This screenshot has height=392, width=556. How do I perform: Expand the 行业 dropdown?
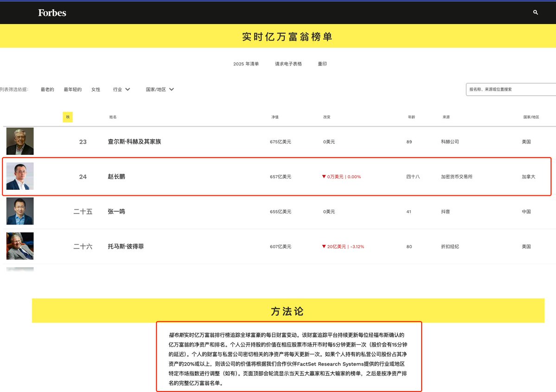click(121, 90)
